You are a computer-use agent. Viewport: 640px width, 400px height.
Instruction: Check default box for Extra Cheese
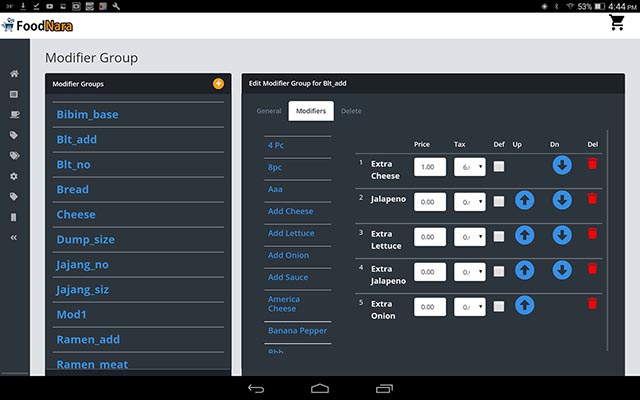[x=499, y=167]
